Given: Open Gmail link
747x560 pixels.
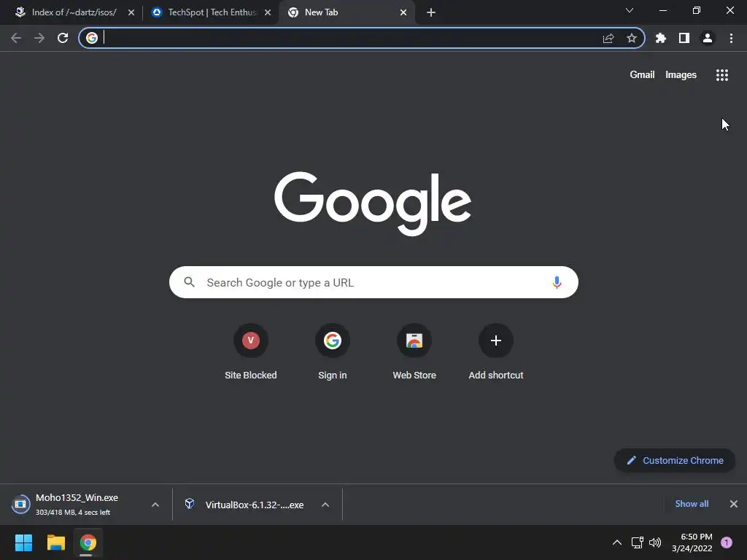Looking at the screenshot, I should [642, 75].
